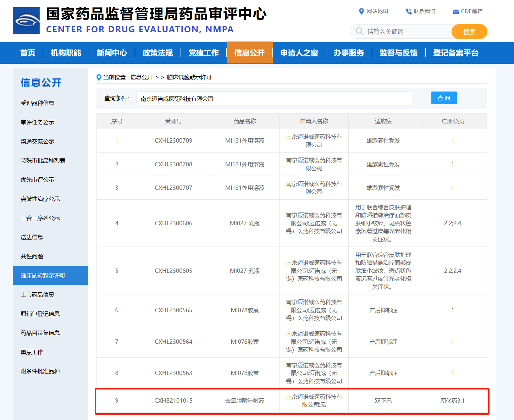Click the 查询条件 company name field

(x=275, y=99)
